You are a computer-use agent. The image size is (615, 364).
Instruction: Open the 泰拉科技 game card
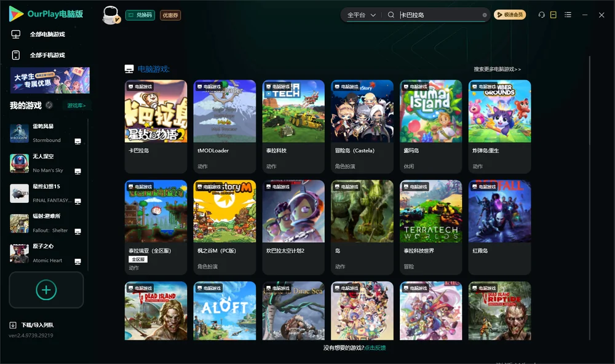click(293, 127)
